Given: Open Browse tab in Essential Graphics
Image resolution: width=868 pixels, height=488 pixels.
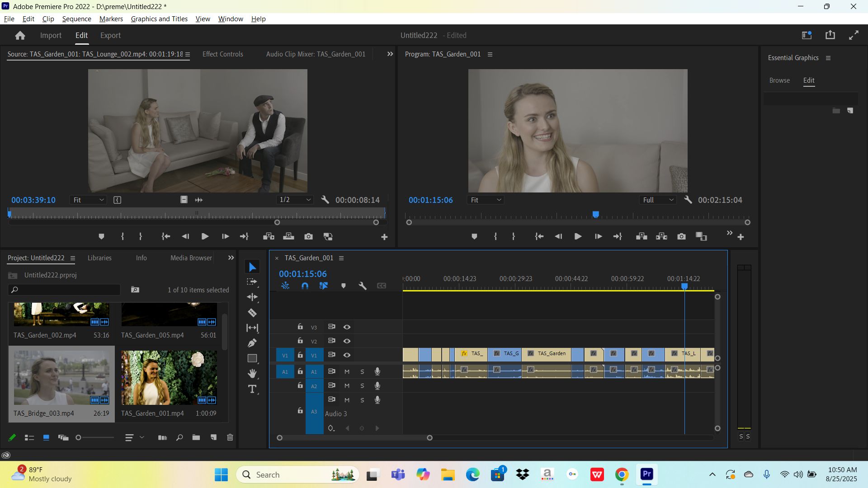Looking at the screenshot, I should (779, 80).
